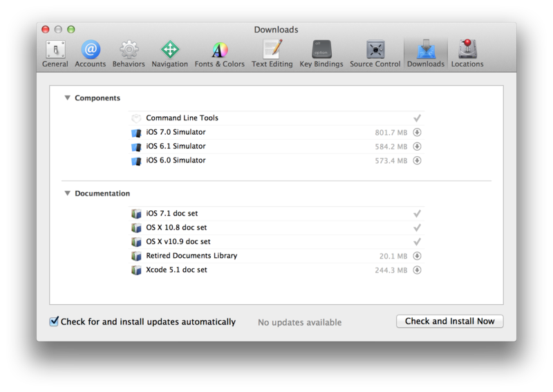This screenshot has height=392, width=553.
Task: Click the Command Line Tools installed checkmark
Action: pos(418,118)
